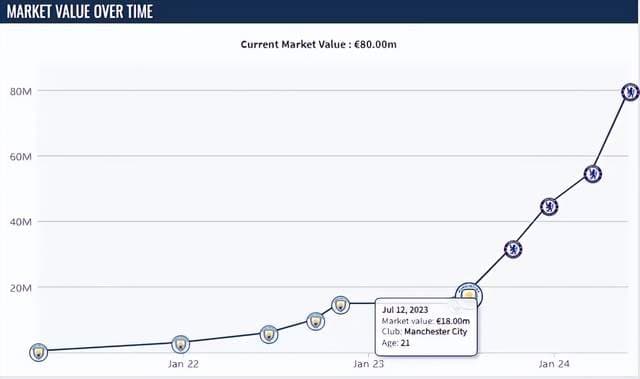Click the Jan 23 x-axis label
The width and height of the screenshot is (640, 379).
[369, 363]
